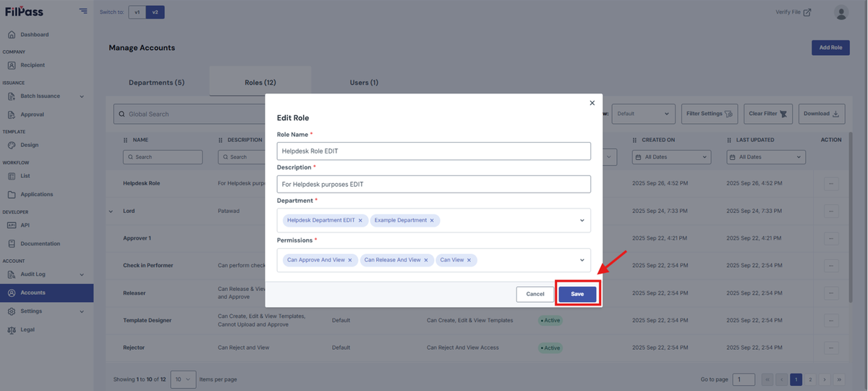
Task: Open the items per page dropdown
Action: point(183,379)
